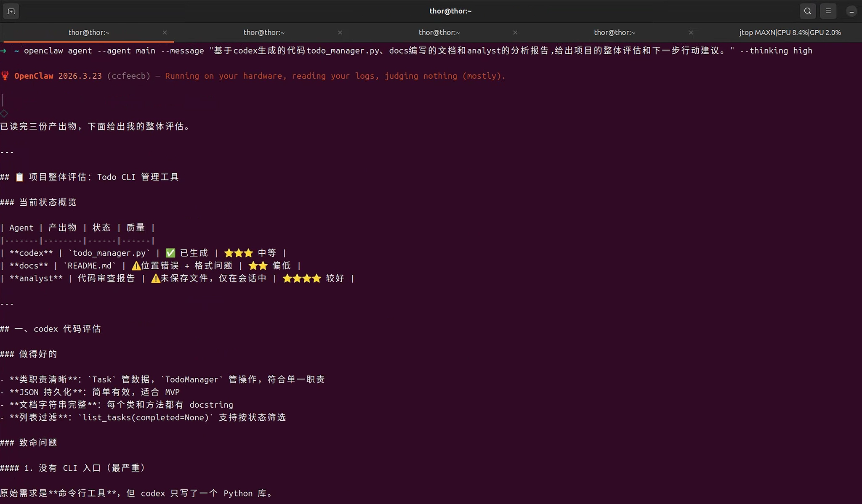862x504 pixels.
Task: Click the clipboard emoji in 项目整体评估 heading
Action: [19, 177]
